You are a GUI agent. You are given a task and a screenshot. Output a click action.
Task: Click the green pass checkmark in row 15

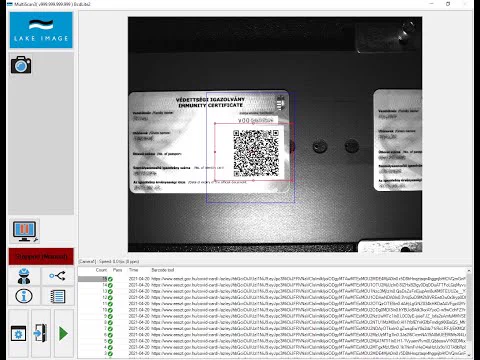(110, 279)
